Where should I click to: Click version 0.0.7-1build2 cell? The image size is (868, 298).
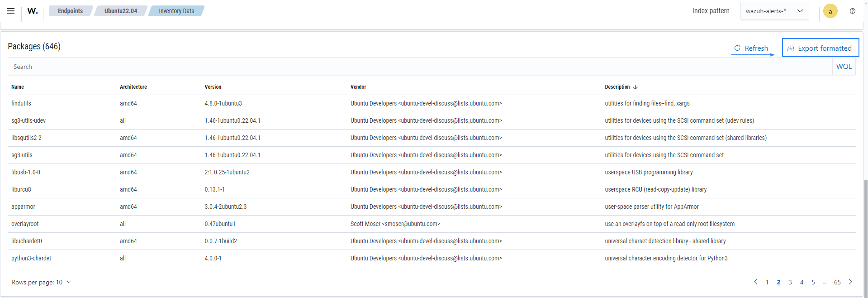[x=221, y=241]
